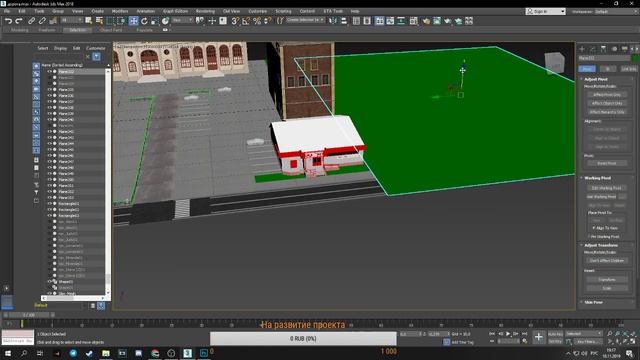Screen dimensions: 640x360
Task: Select the Select and Link tool
Action: point(31,21)
